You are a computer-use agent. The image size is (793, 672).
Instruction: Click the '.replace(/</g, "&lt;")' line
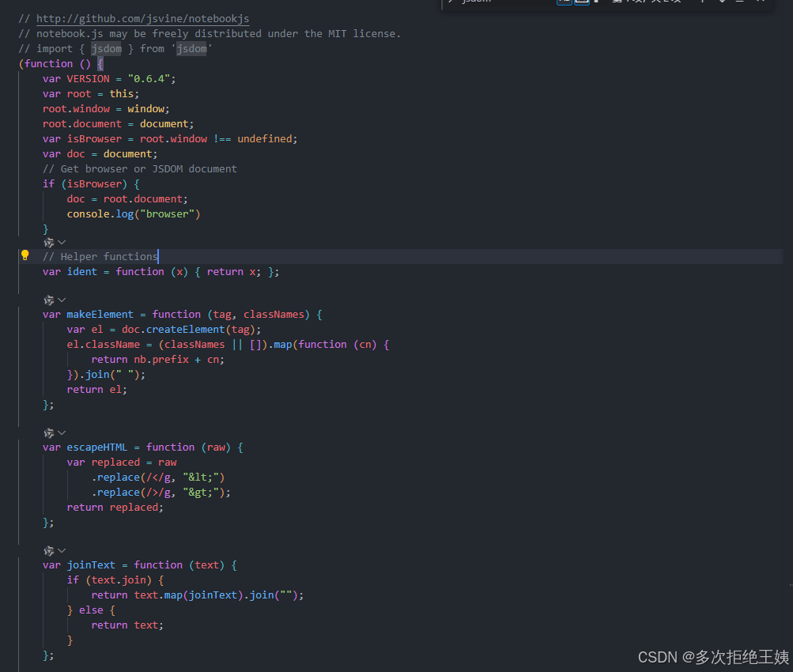pos(158,478)
